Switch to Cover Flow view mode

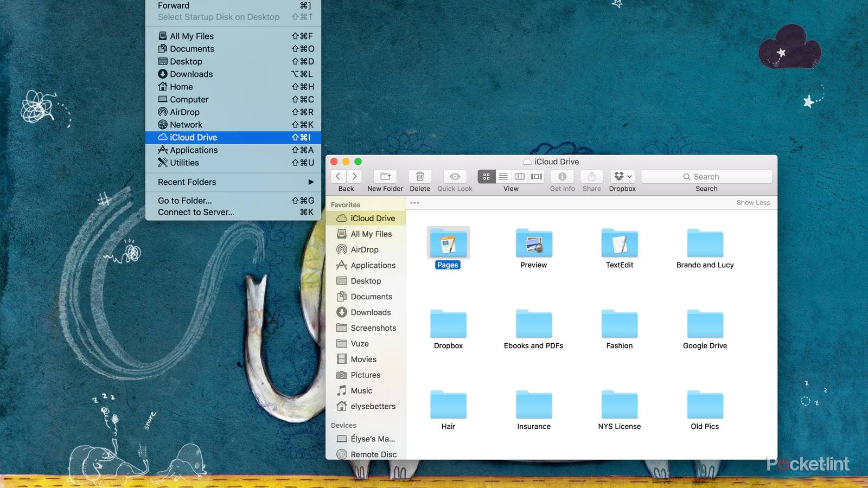[537, 176]
